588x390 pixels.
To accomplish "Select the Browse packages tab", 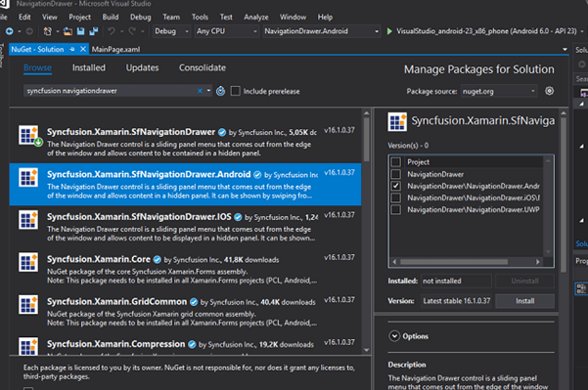I will click(37, 67).
